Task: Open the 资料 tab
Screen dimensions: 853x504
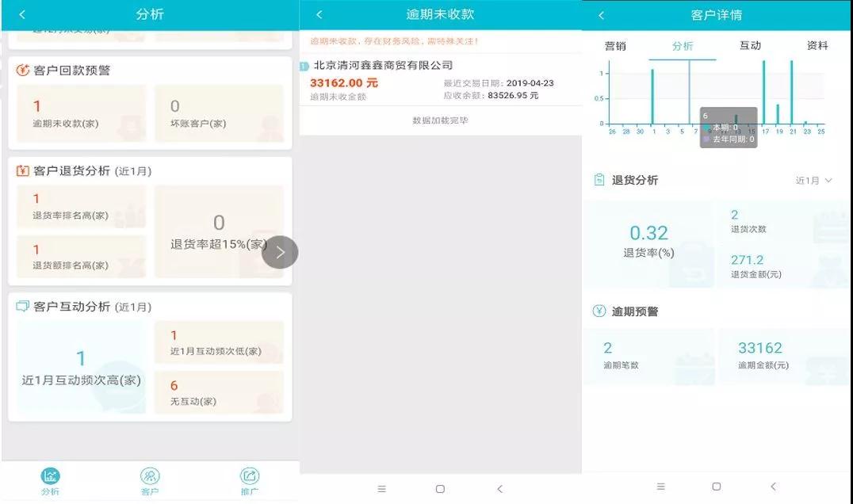Action: pos(817,46)
